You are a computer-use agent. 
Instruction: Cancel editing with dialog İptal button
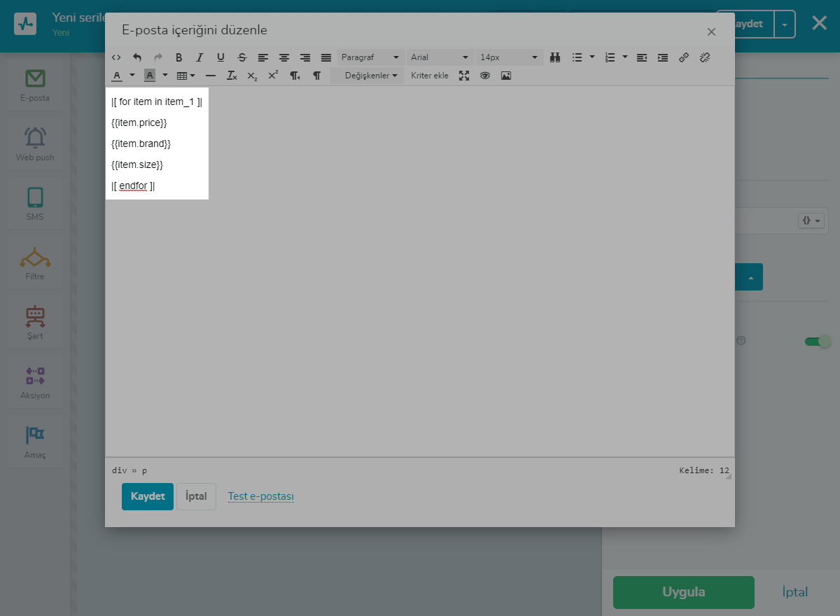click(196, 496)
